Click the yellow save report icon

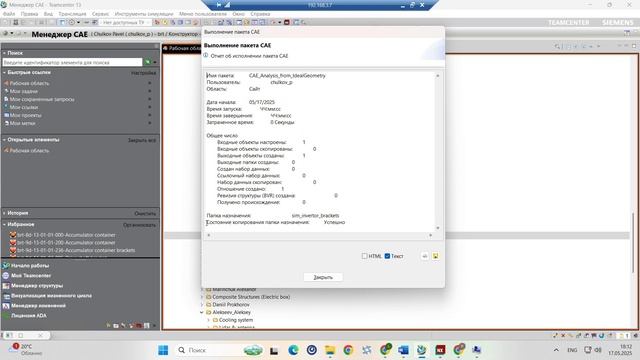pyautogui.click(x=436, y=256)
